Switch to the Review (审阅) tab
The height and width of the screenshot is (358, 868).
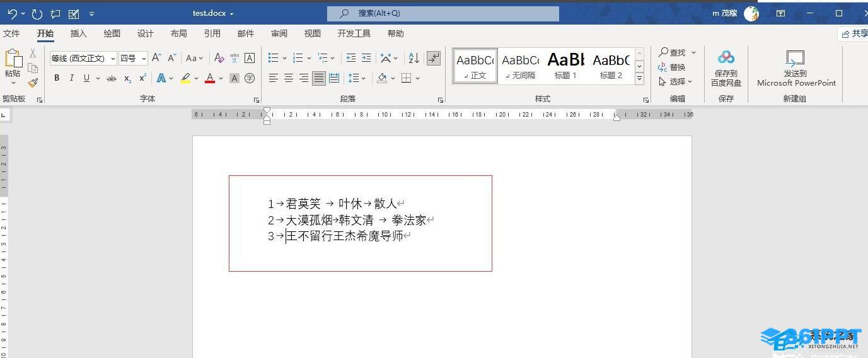[279, 33]
